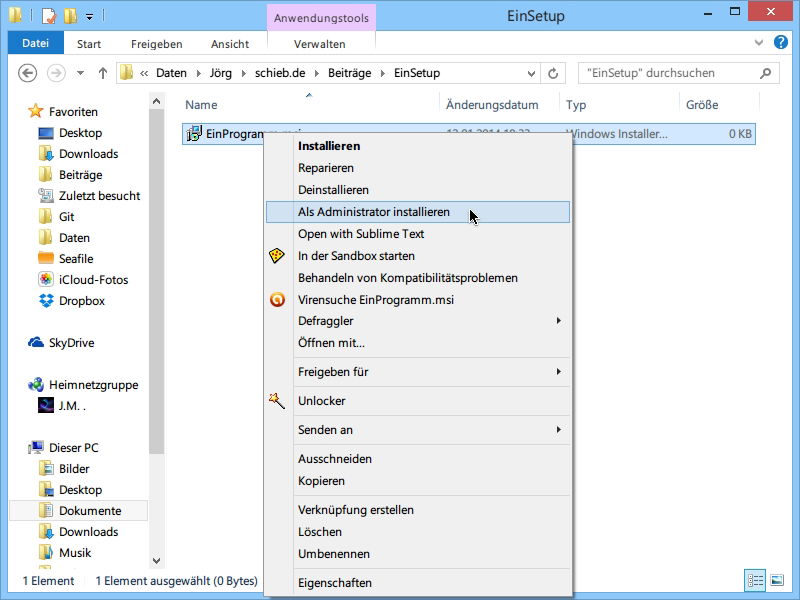Expand address bar history dropdown
The image size is (800, 600).
(531, 73)
